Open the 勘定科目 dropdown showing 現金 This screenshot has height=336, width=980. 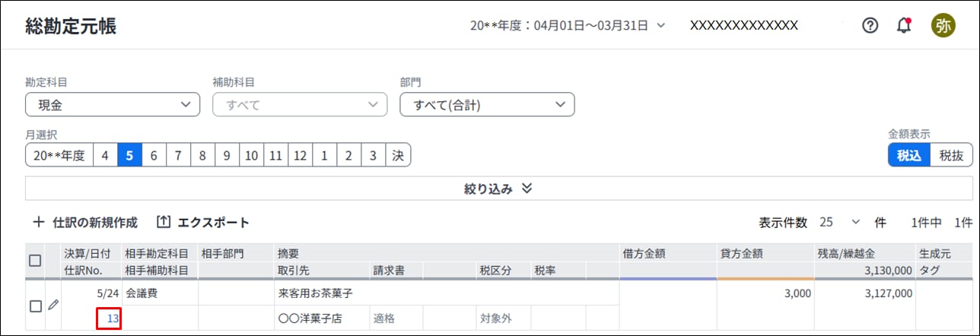(x=113, y=105)
